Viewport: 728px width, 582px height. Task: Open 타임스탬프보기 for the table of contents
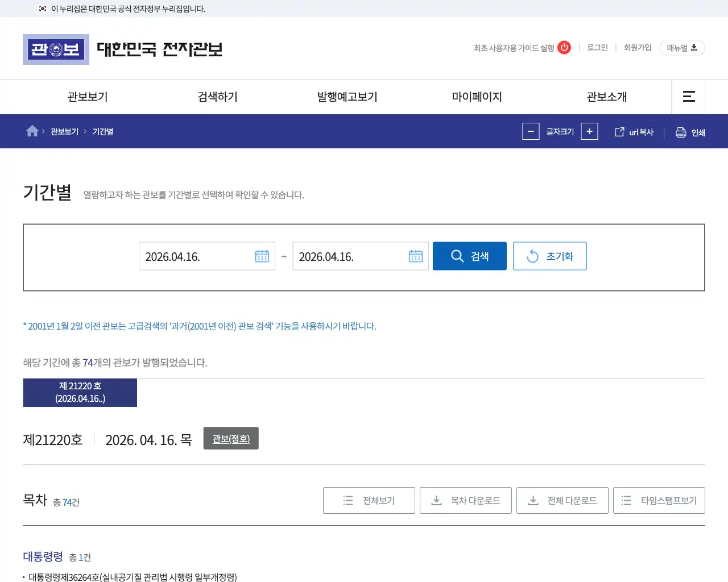[659, 500]
